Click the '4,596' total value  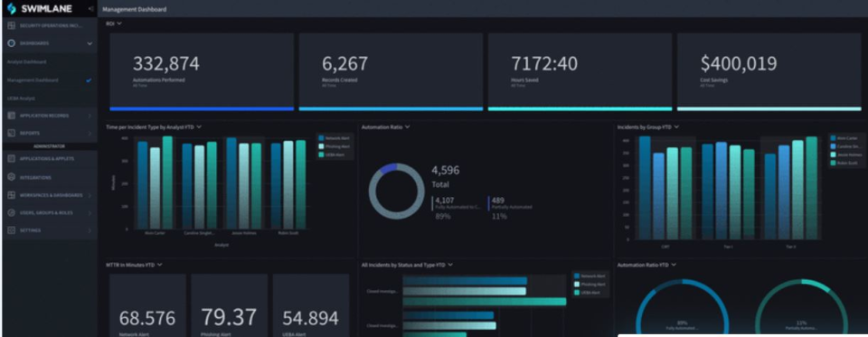click(446, 171)
